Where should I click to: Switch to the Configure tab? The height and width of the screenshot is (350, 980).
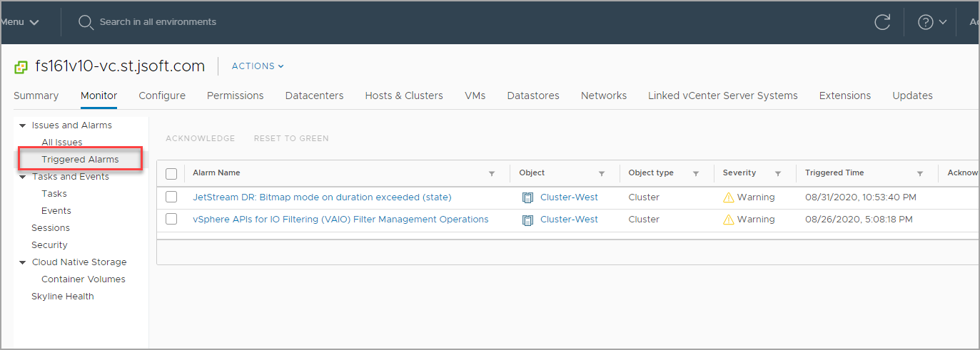(x=162, y=96)
